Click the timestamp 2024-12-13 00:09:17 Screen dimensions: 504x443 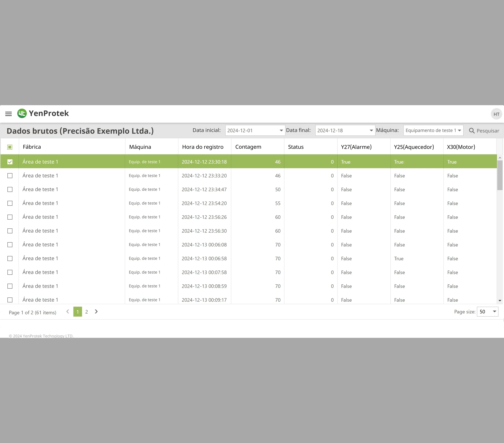204,300
